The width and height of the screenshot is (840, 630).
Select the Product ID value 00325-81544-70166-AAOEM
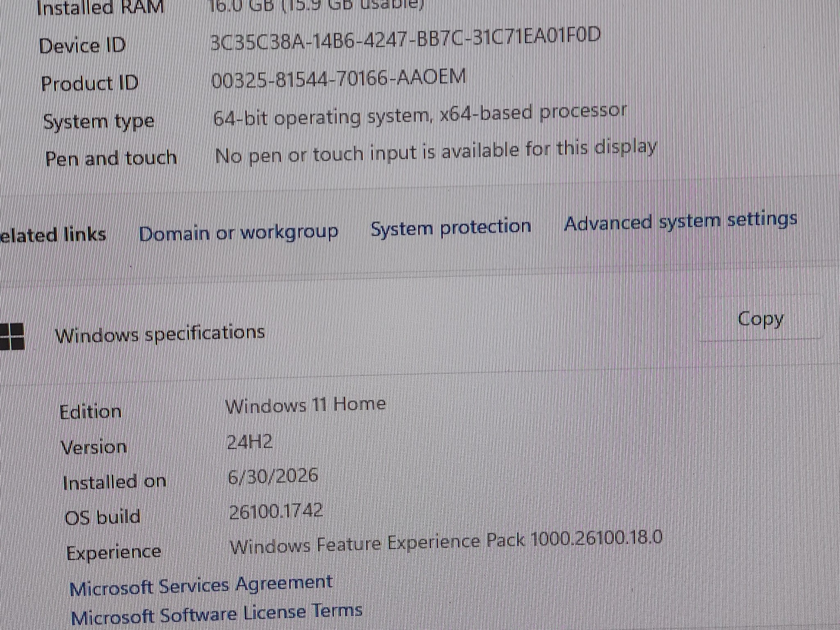point(339,78)
